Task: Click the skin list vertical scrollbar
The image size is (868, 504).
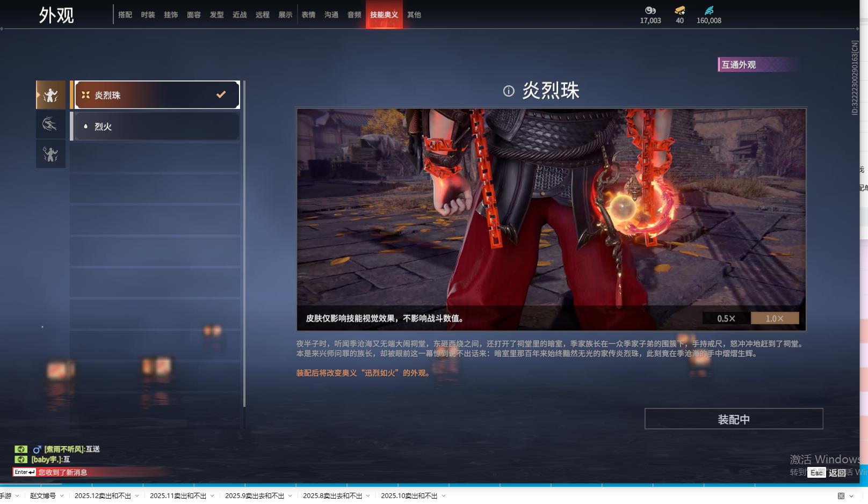Action: (x=244, y=242)
